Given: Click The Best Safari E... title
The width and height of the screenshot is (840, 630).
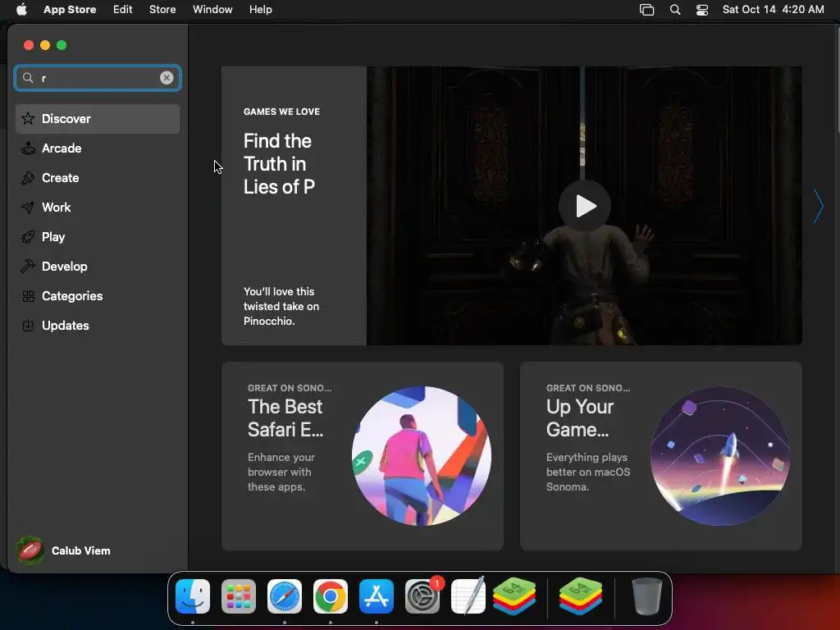Looking at the screenshot, I should (x=285, y=418).
